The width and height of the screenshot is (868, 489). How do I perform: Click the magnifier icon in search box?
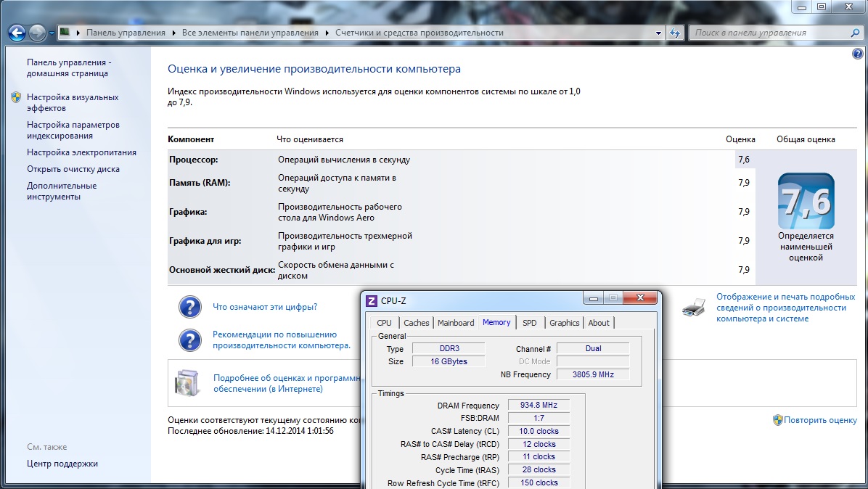click(x=855, y=33)
